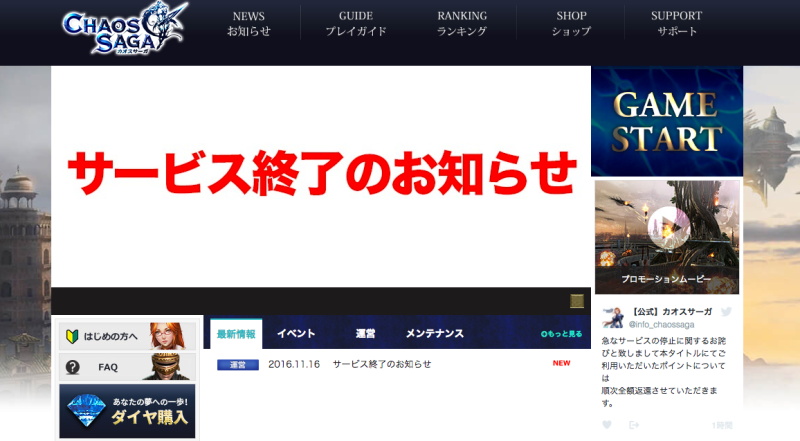
Task: Open the NEWS お知らせ menu
Action: 249,23
